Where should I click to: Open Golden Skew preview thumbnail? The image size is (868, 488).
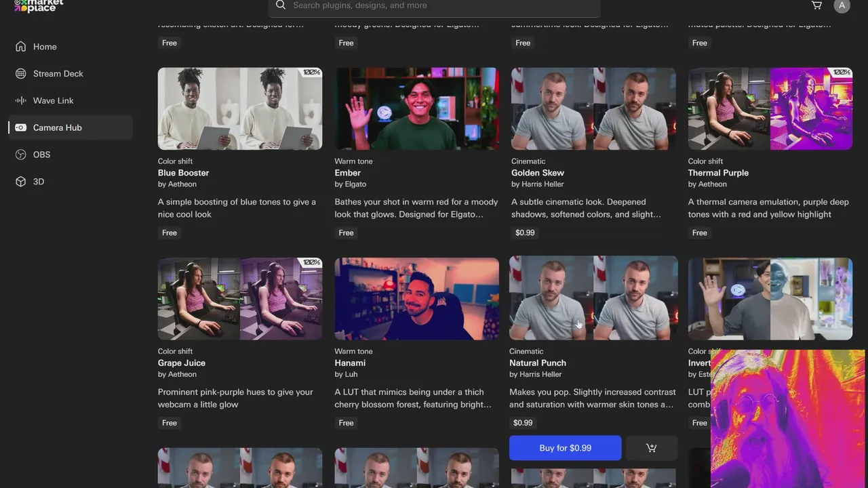[593, 108]
